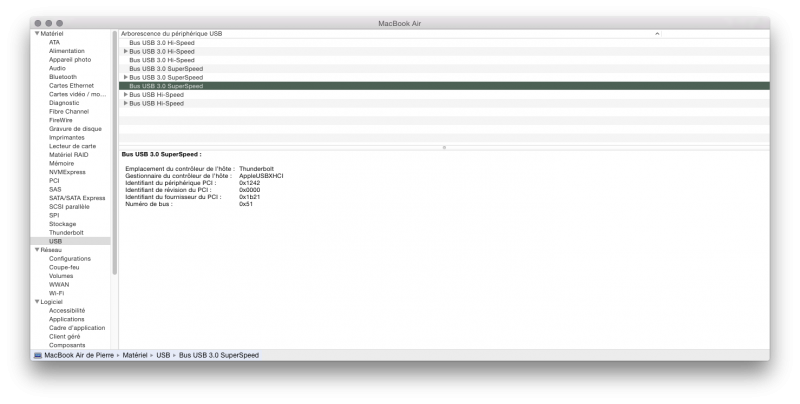The width and height of the screenshot is (800, 404).
Task: Select Configurations under Réseau
Action: pyautogui.click(x=70, y=259)
